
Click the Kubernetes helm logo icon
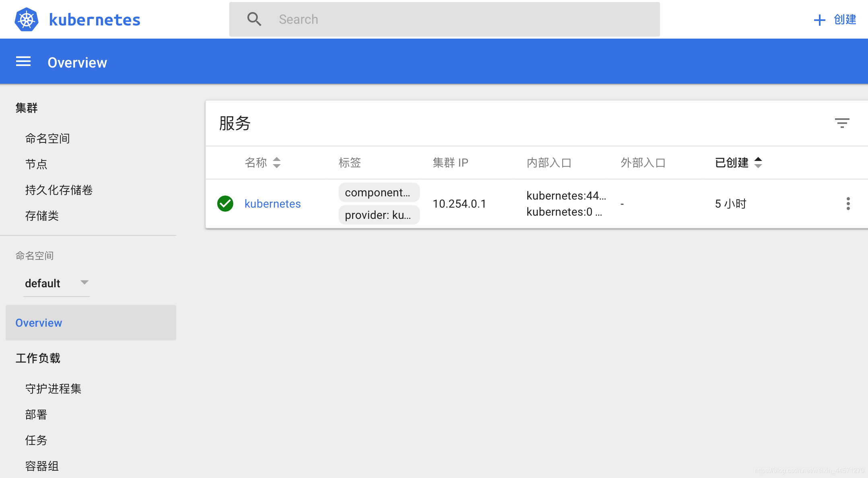(x=27, y=19)
